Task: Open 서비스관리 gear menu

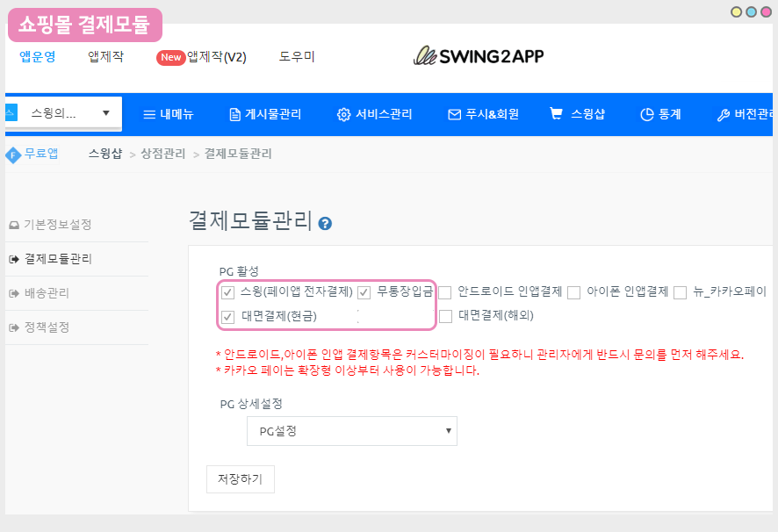Action: [374, 114]
